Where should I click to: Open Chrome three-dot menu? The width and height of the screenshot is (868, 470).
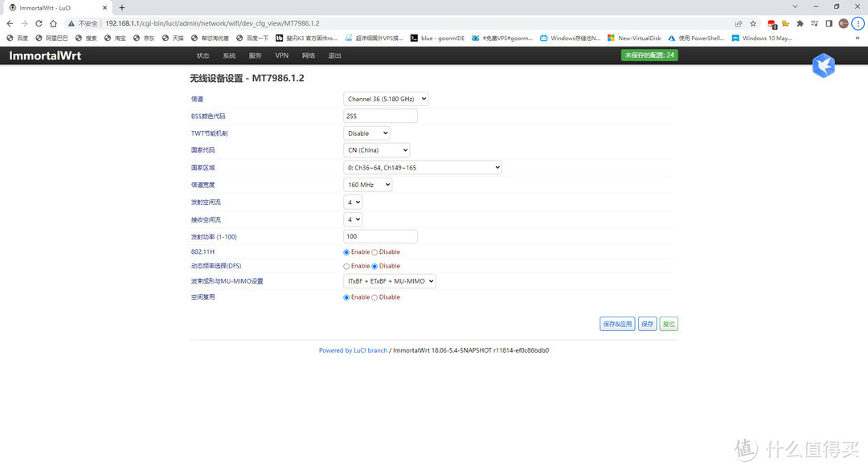point(858,23)
